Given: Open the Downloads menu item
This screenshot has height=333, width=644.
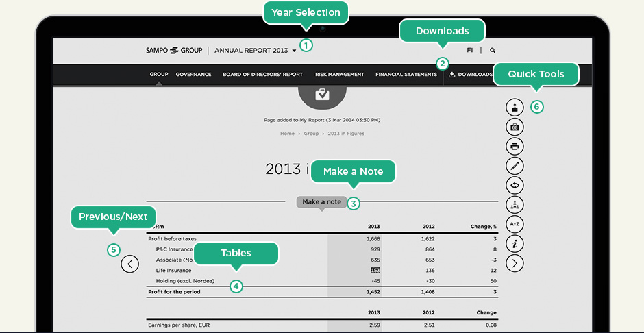Looking at the screenshot, I should click(x=475, y=74).
